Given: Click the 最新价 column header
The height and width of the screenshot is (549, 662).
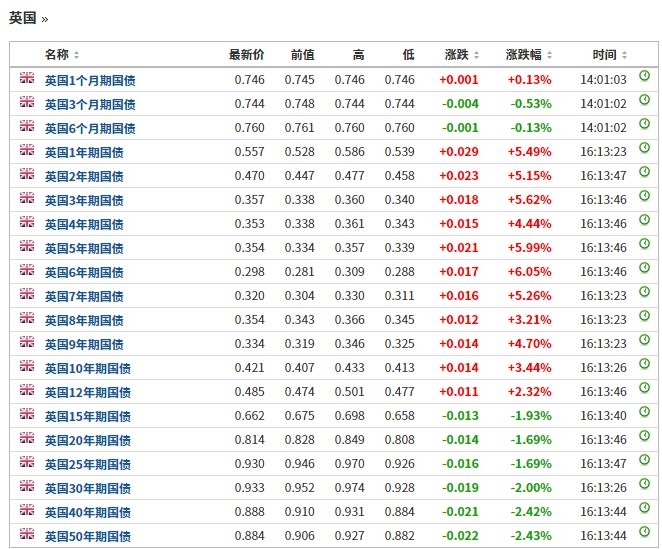Looking at the screenshot, I should point(246,54).
